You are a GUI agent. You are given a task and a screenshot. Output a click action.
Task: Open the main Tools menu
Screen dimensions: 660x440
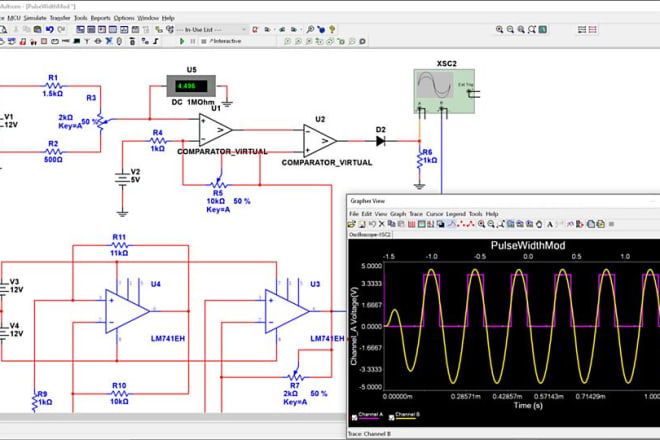80,18
